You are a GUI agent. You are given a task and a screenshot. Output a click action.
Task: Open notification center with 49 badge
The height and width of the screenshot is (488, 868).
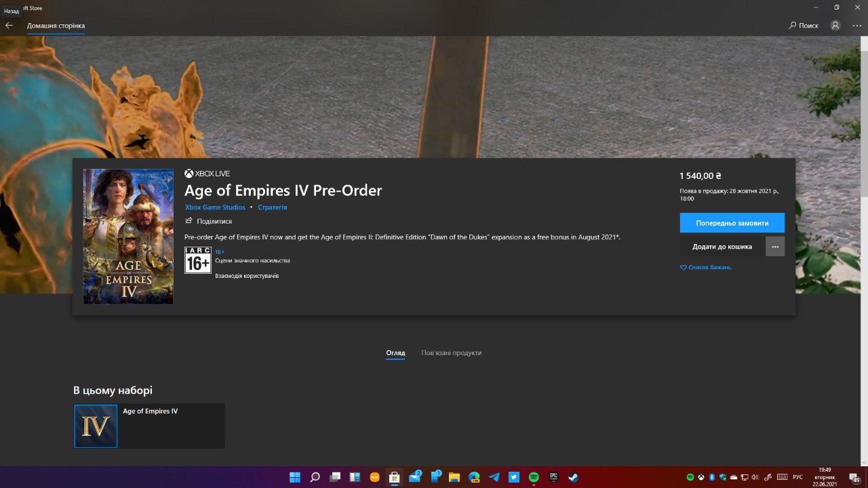pos(855,478)
